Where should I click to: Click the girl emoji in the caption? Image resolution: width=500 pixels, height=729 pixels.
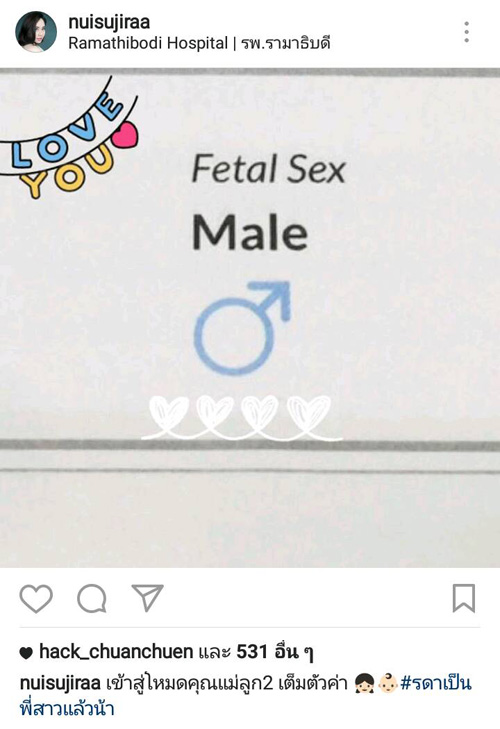point(364,685)
